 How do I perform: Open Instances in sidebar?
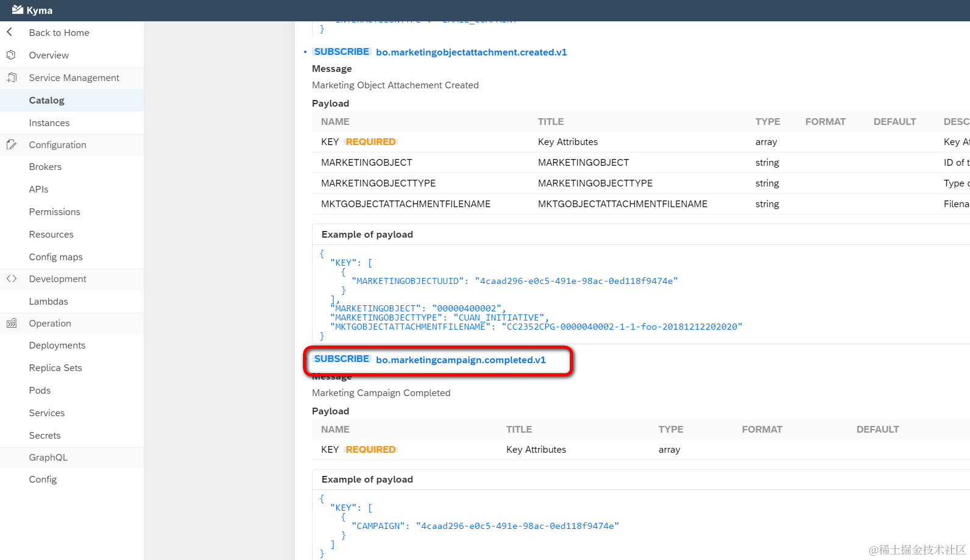[49, 123]
